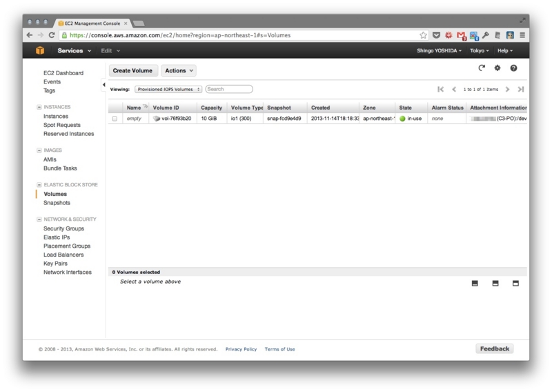Screen dimensions: 552x392
Task: Open the Pocket extension icon
Action: [436, 35]
